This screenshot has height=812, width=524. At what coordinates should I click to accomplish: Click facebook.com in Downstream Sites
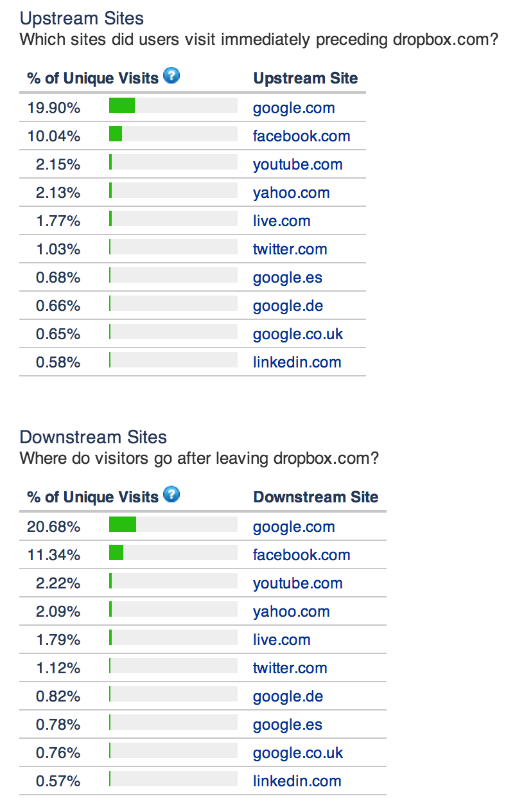click(302, 555)
